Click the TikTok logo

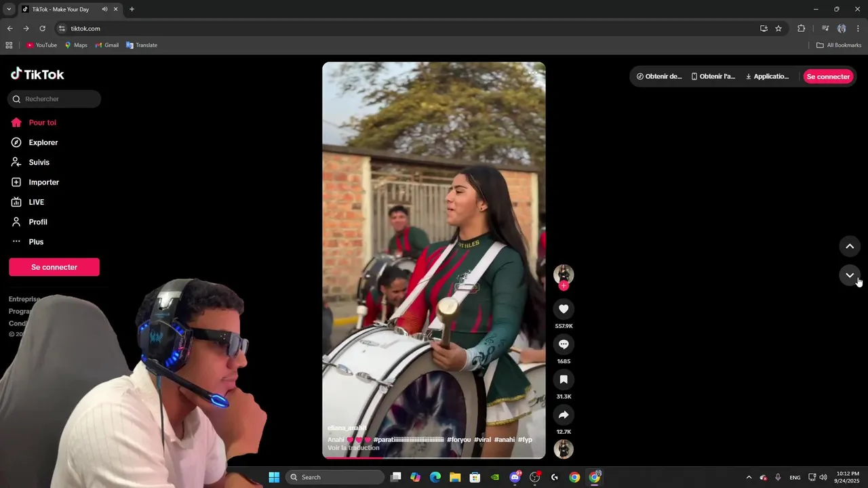[x=37, y=74]
